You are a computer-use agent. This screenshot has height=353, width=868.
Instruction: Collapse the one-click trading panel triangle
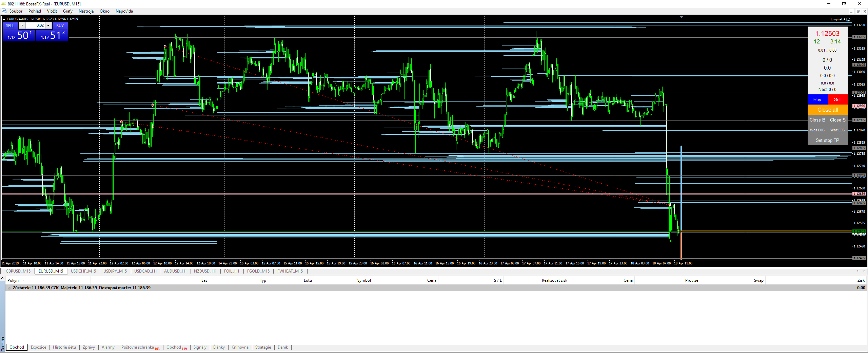click(4, 19)
